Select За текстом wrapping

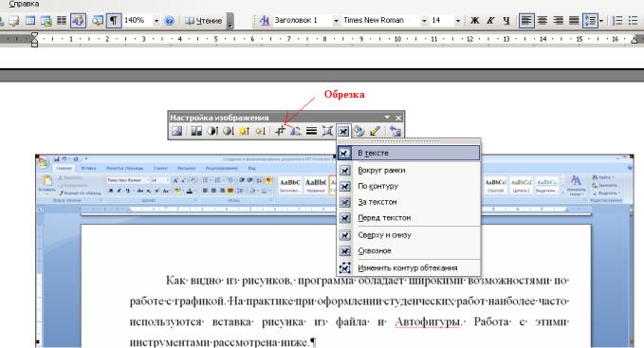[409, 202]
